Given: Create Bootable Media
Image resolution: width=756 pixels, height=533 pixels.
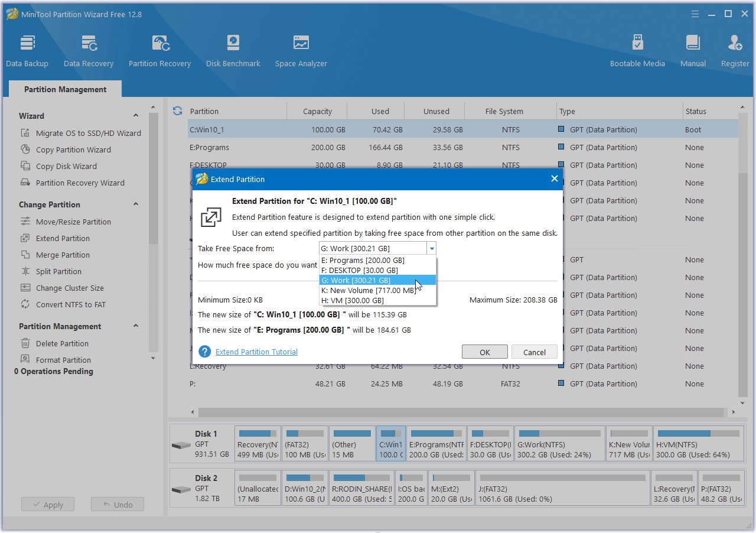Looking at the screenshot, I should [637, 50].
